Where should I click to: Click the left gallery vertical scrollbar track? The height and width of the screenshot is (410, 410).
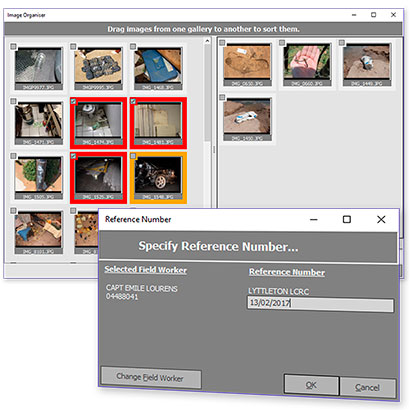[207, 173]
